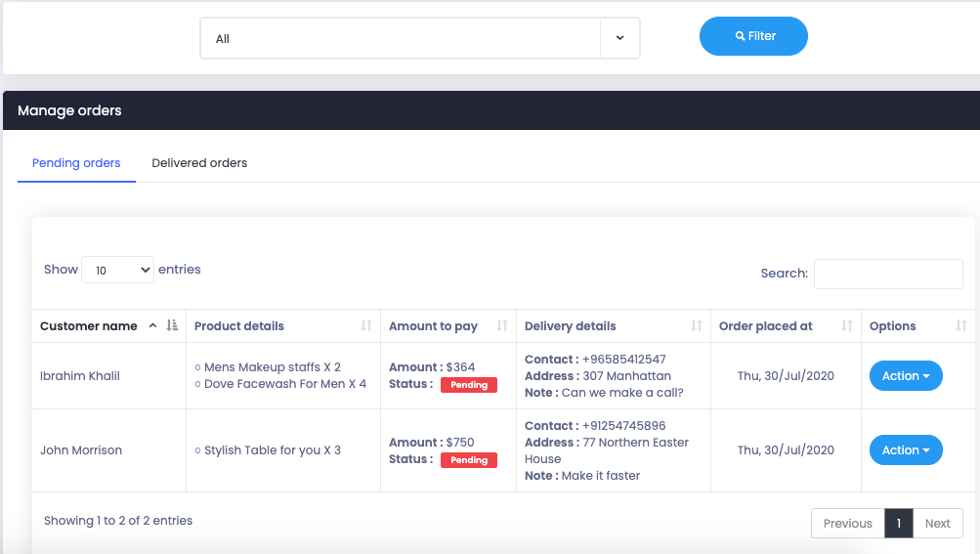Screen dimensions: 980x554
Task: Click the Order placed at sort icon
Action: click(847, 325)
